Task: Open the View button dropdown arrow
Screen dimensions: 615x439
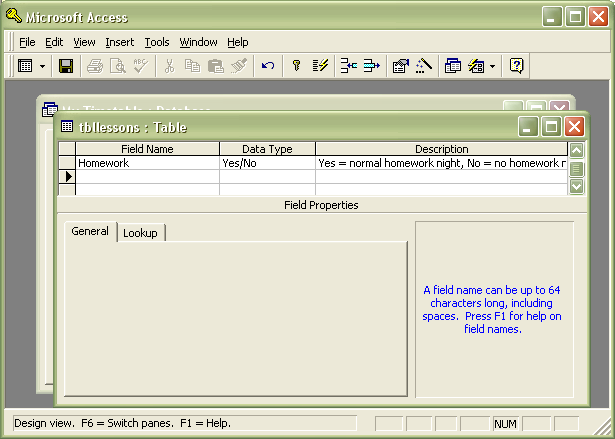Action: coord(42,66)
